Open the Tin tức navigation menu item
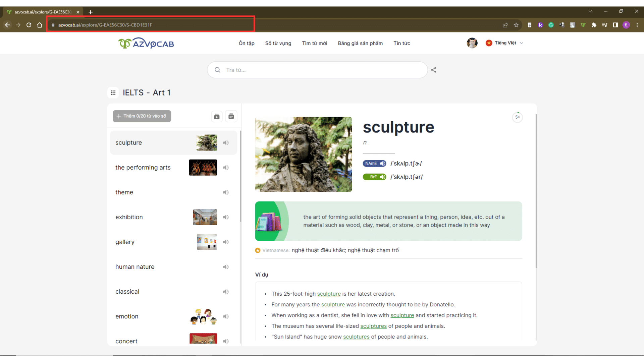644x362 pixels. (x=401, y=43)
